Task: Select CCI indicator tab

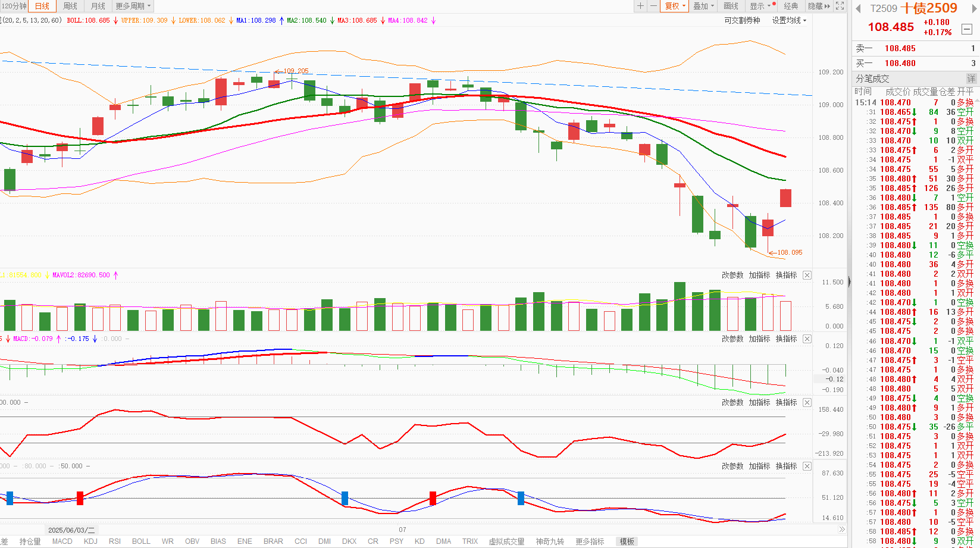Action: click(300, 541)
